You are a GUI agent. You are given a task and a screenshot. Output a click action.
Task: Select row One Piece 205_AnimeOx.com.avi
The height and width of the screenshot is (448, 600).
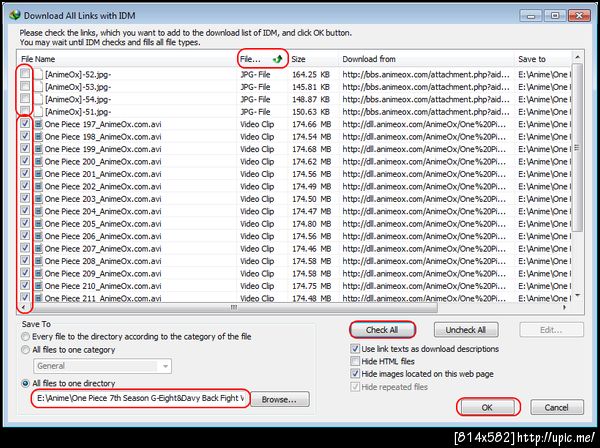[294, 223]
